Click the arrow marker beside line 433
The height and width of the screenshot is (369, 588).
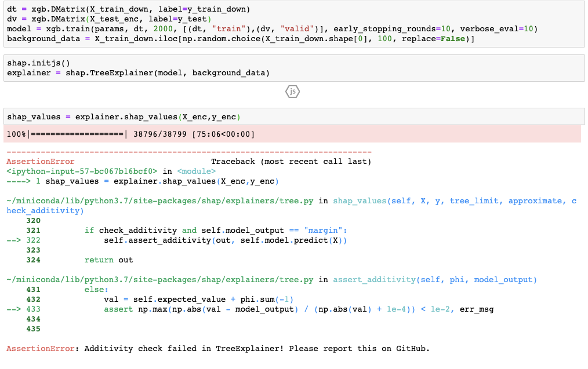coord(15,309)
